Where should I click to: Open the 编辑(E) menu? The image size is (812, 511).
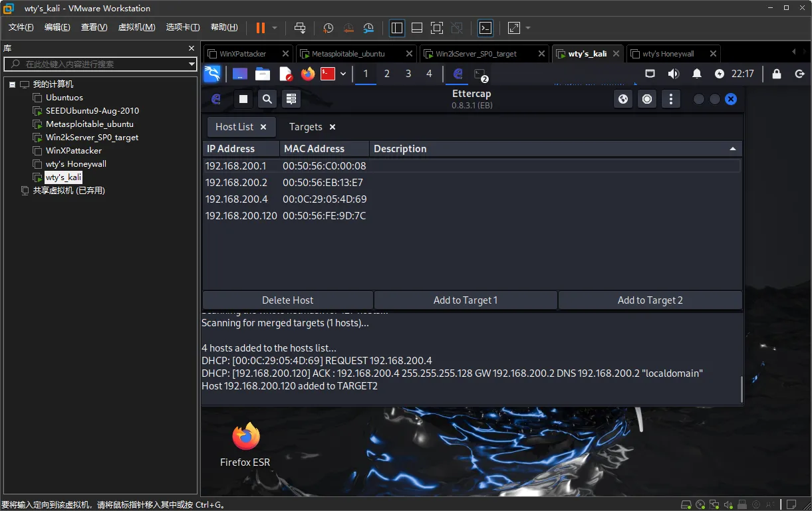(57, 27)
